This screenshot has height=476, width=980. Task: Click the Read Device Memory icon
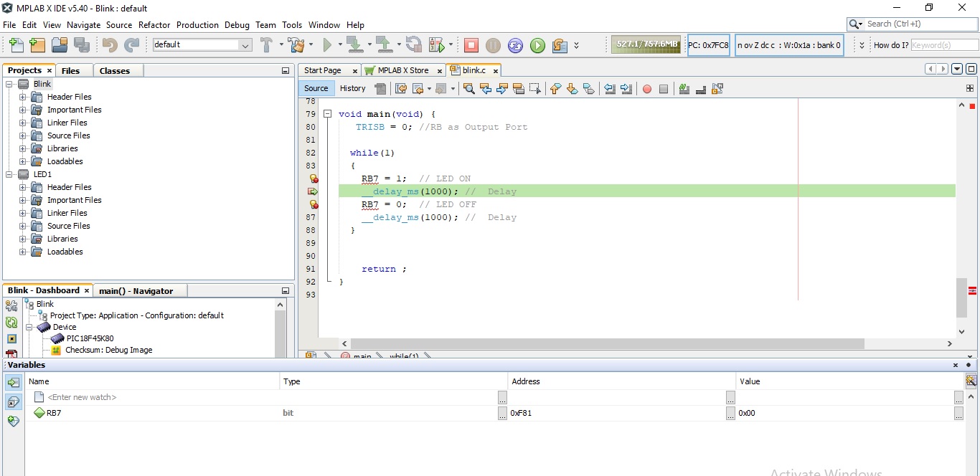tap(384, 45)
